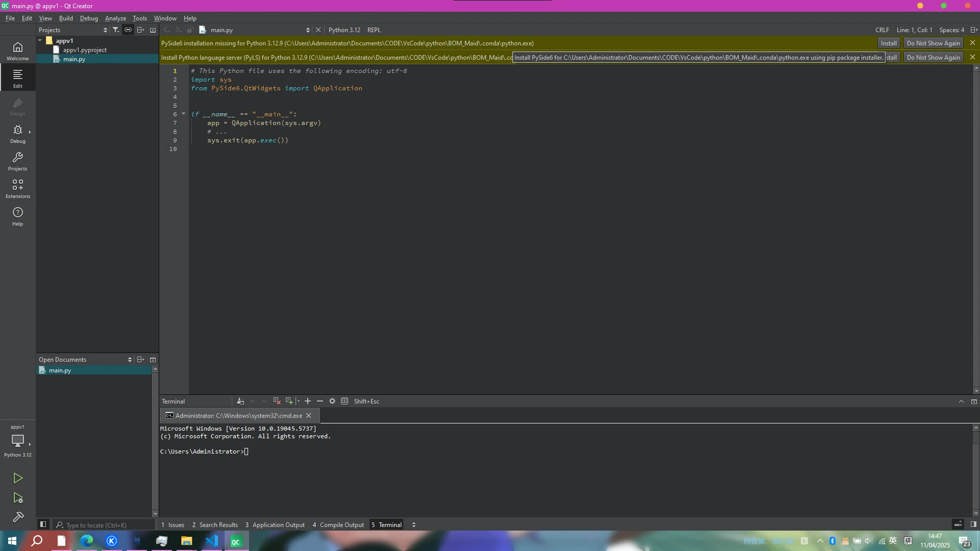
Task: Close the Projects side panel
Action: 153,30
